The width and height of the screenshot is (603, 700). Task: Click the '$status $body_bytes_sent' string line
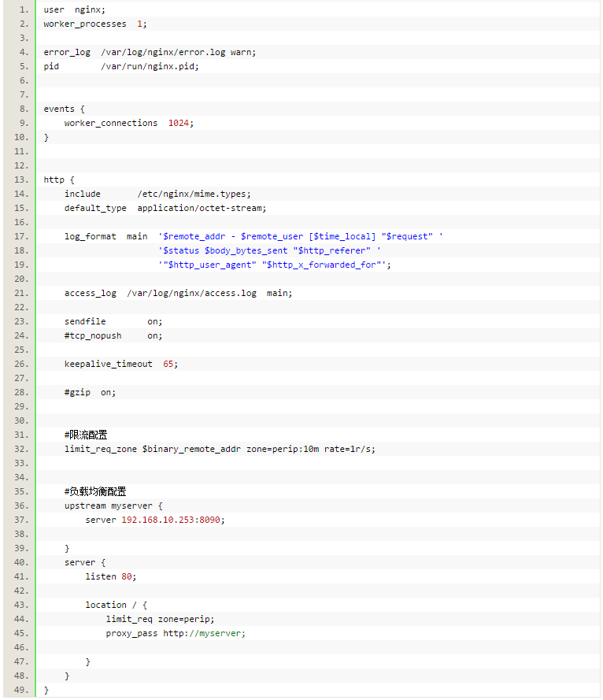pos(269,251)
